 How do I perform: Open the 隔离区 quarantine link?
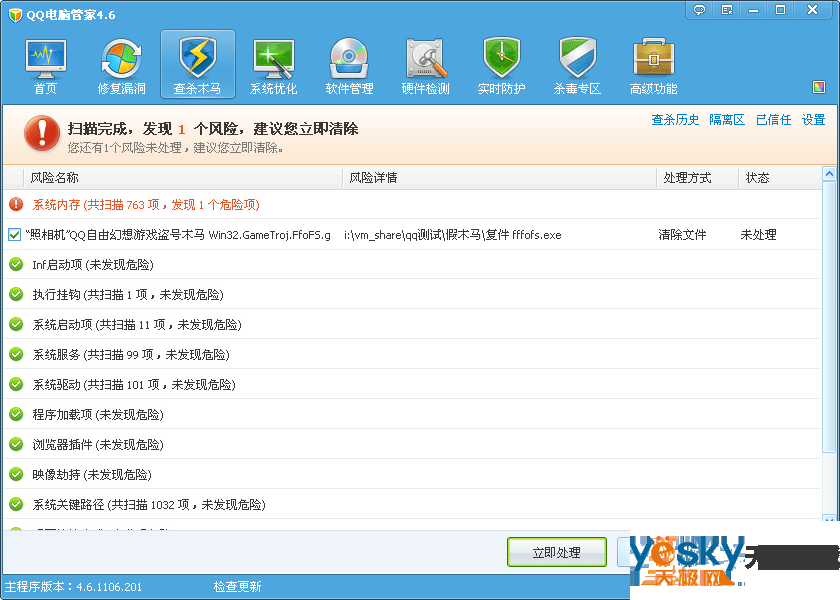tap(727, 120)
